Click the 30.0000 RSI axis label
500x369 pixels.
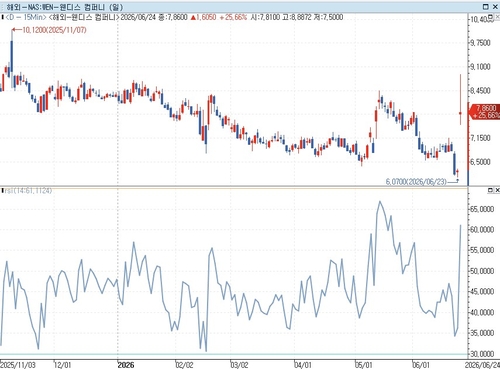coord(482,354)
